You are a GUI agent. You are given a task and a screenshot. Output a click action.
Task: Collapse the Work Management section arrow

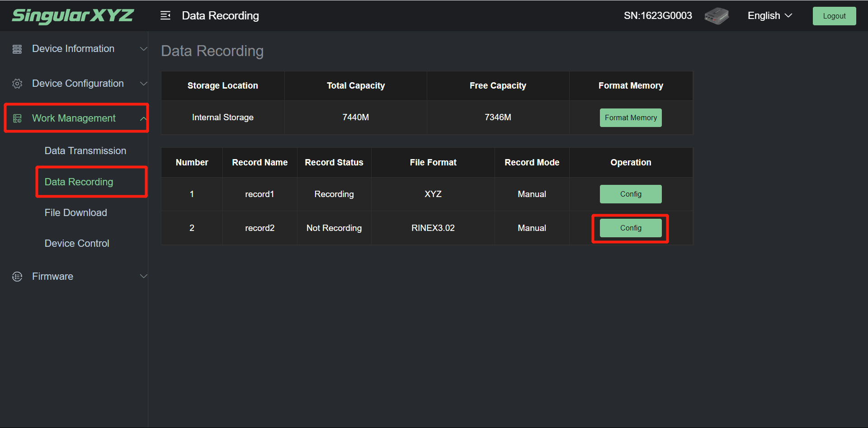[x=143, y=118]
